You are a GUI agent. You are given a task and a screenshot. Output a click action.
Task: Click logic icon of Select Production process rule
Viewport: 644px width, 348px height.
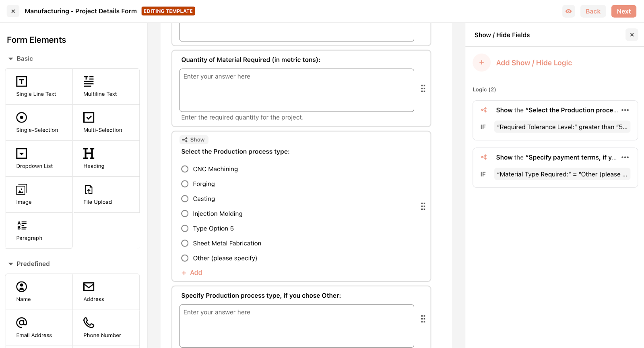coord(484,110)
